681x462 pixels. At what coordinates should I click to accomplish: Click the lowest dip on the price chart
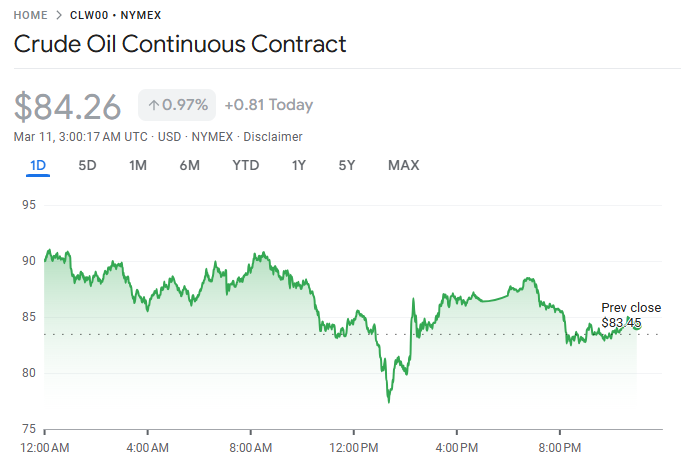[388, 401]
